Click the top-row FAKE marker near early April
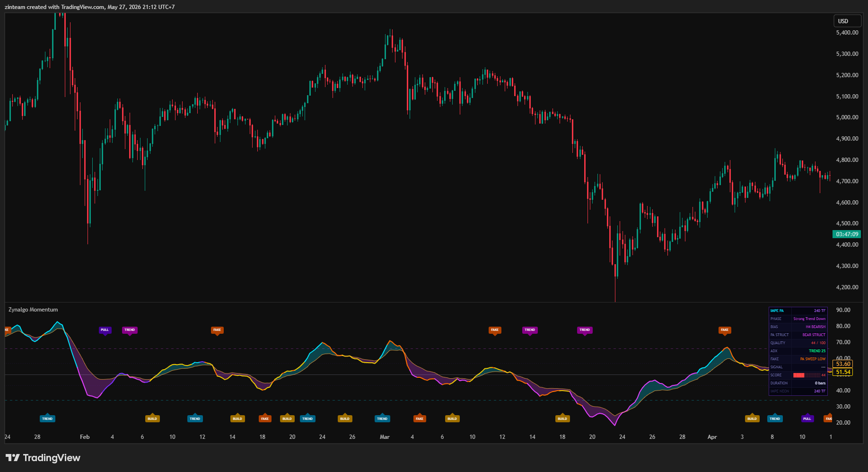This screenshot has width=868, height=472. click(725, 330)
